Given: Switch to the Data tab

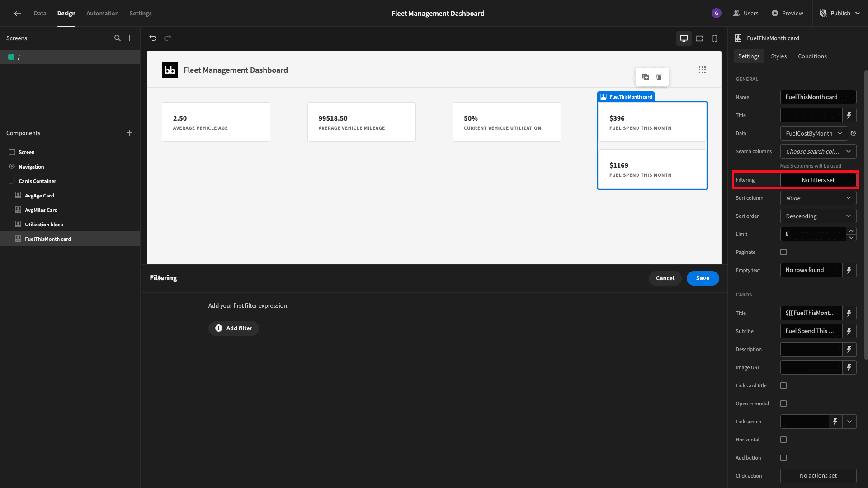Looking at the screenshot, I should tap(40, 14).
